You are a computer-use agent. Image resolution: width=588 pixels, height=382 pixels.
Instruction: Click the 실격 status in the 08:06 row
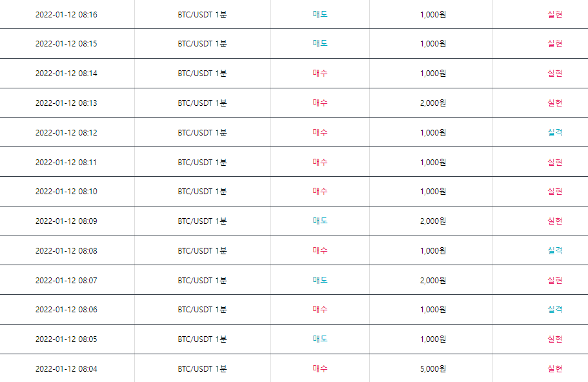pyautogui.click(x=555, y=309)
